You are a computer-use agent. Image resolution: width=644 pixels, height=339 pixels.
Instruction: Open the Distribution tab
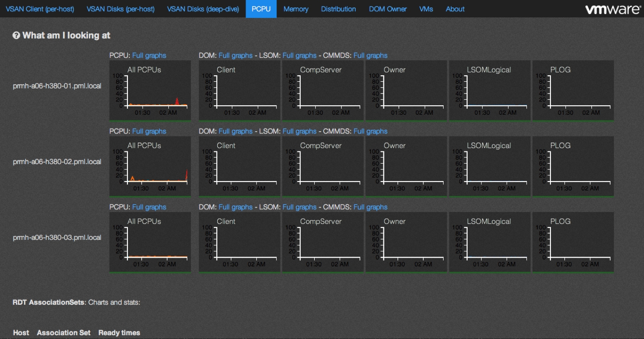[339, 9]
